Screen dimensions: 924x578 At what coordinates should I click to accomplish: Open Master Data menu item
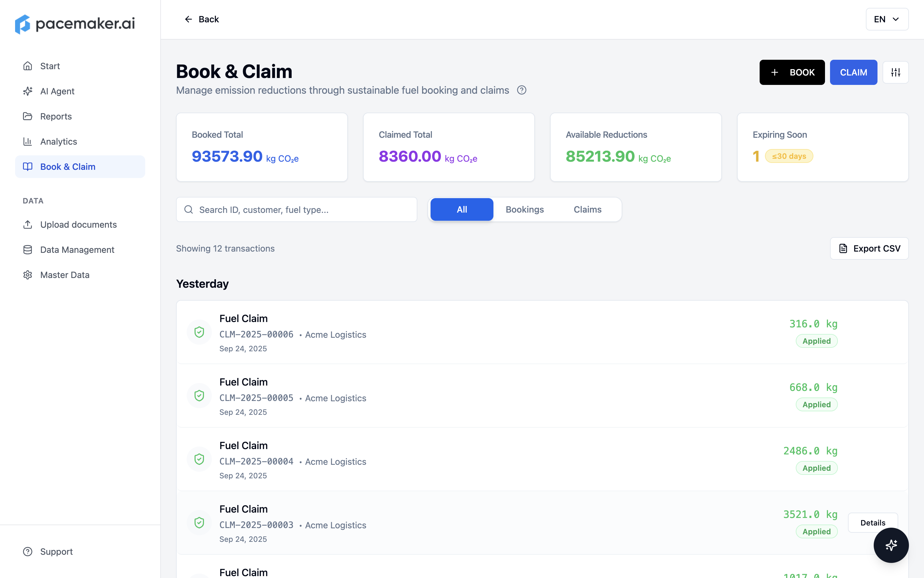pos(80,275)
